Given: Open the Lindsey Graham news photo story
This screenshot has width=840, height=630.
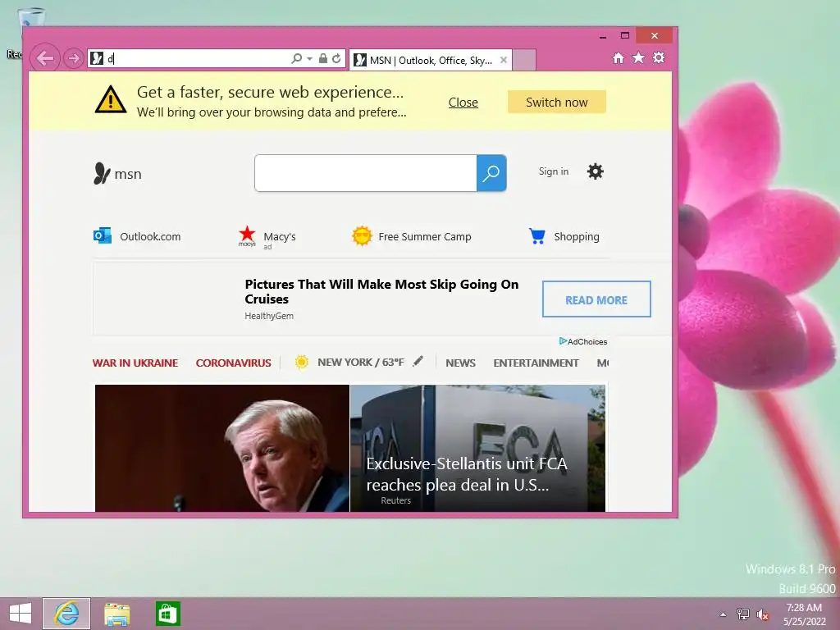Looking at the screenshot, I should [221, 448].
